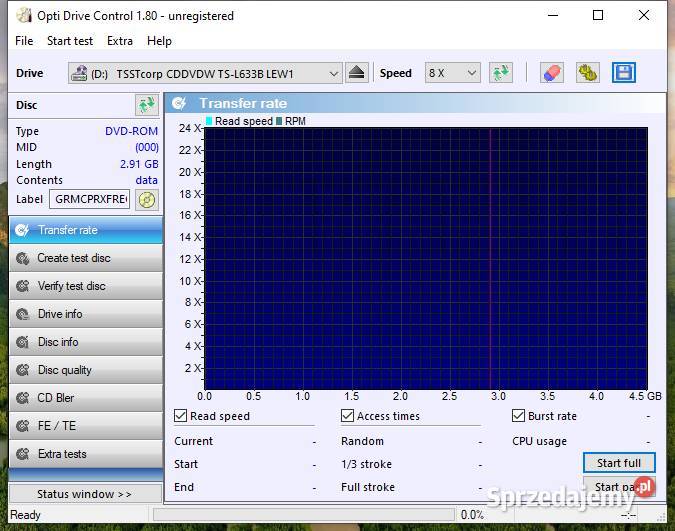Open options via the yellow gear icon

point(588,73)
